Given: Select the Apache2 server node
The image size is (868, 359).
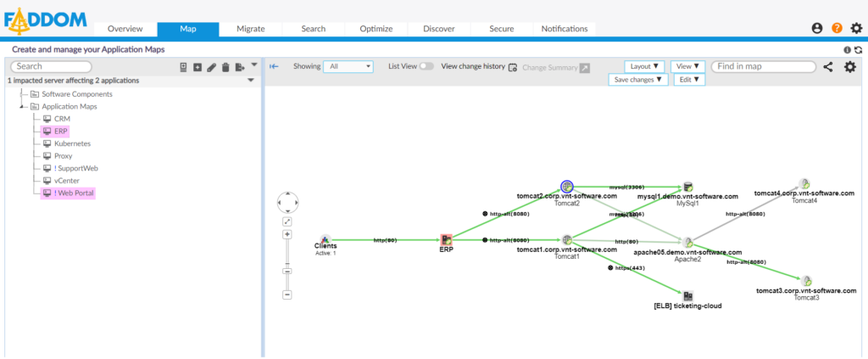Looking at the screenshot, I should [x=688, y=242].
